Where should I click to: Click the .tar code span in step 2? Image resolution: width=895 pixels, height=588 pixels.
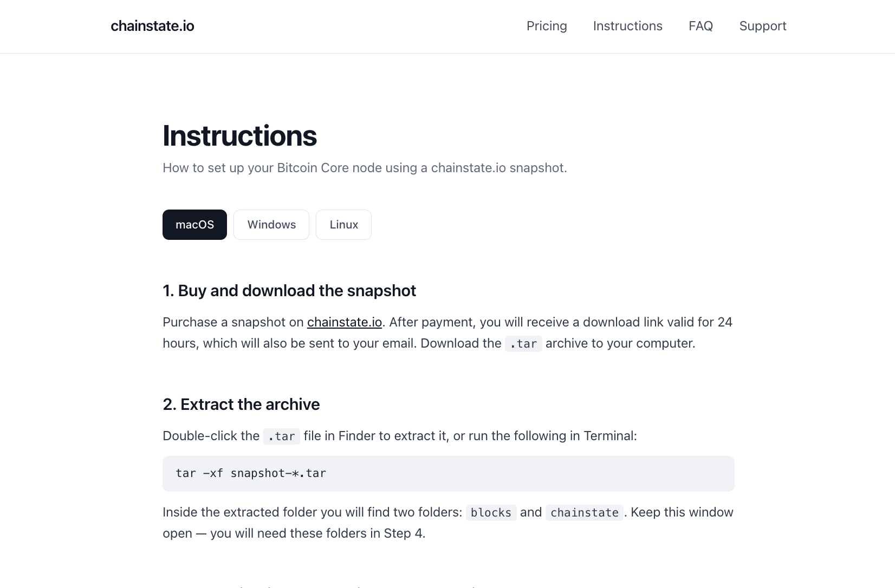point(281,436)
